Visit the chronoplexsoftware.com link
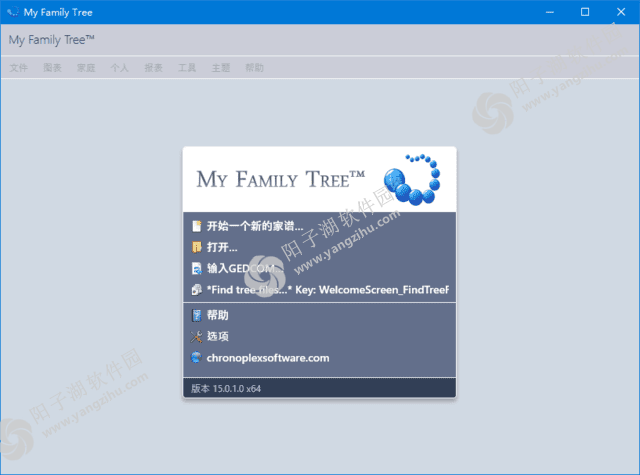Image resolution: width=640 pixels, height=475 pixels. (x=268, y=358)
